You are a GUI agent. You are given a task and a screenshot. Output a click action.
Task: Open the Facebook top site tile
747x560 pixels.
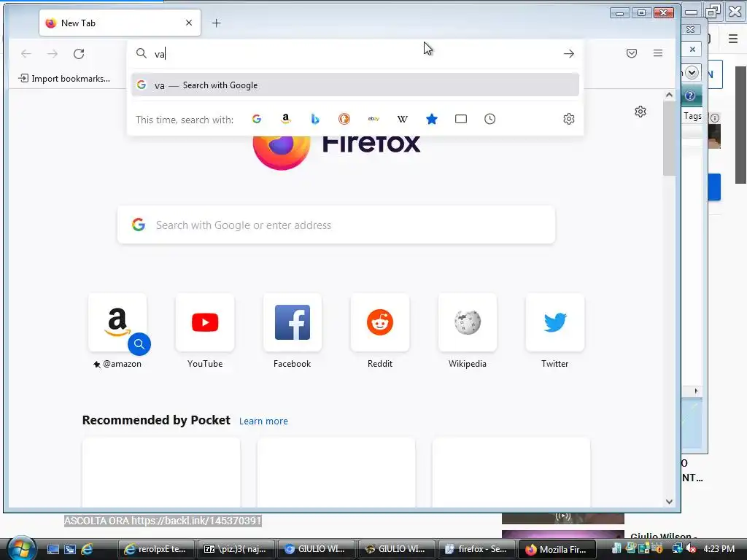pos(293,322)
